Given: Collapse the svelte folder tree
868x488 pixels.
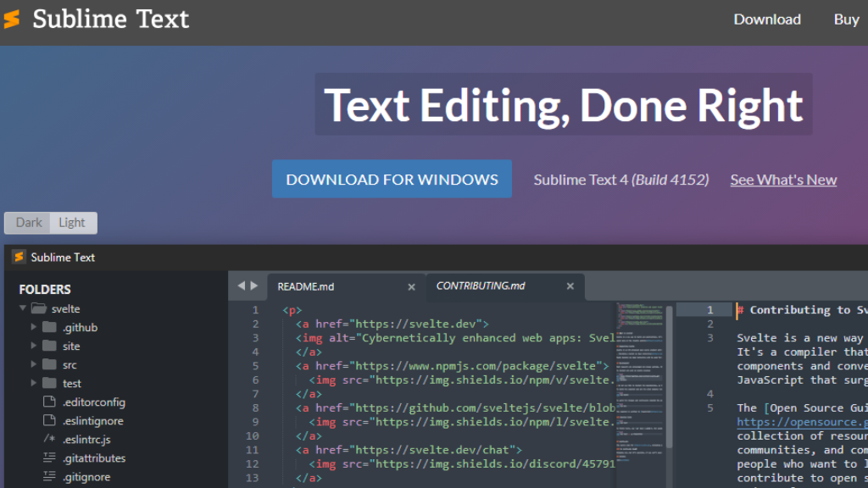Looking at the screenshot, I should (23, 308).
